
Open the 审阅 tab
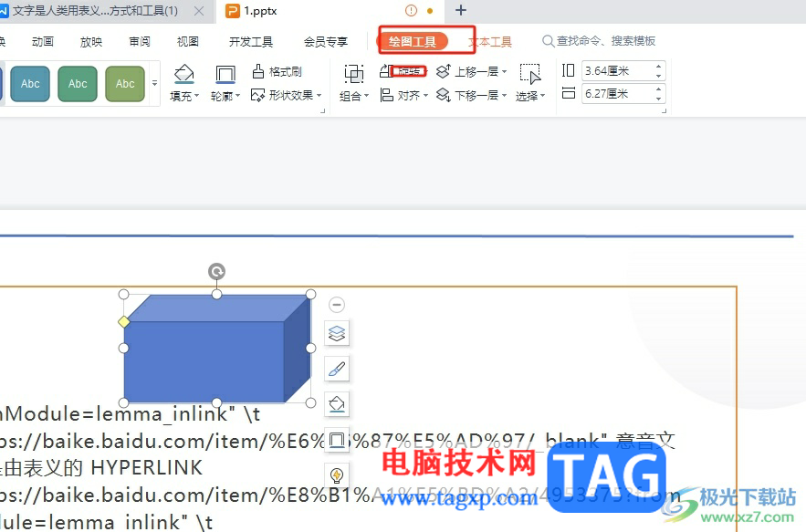(x=140, y=42)
